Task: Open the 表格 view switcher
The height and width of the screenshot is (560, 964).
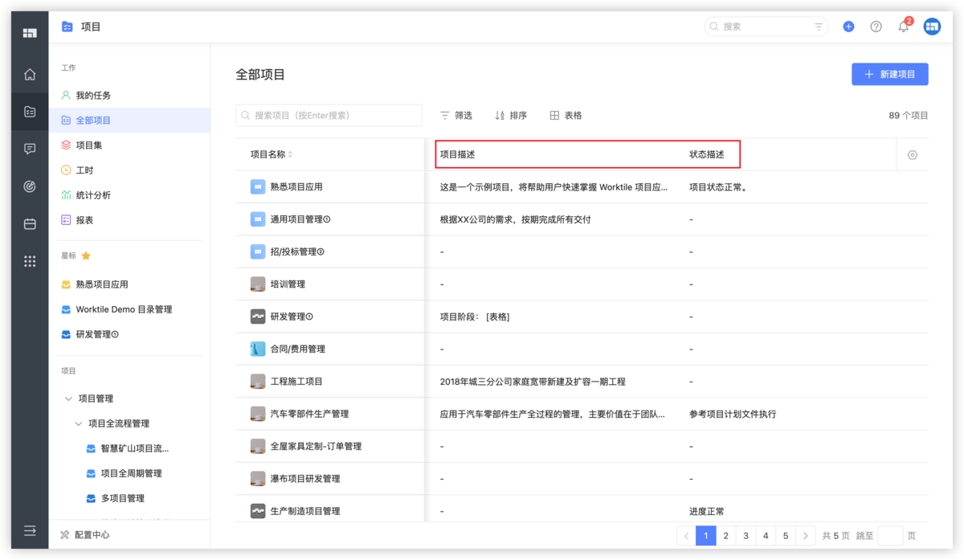Action: [566, 116]
